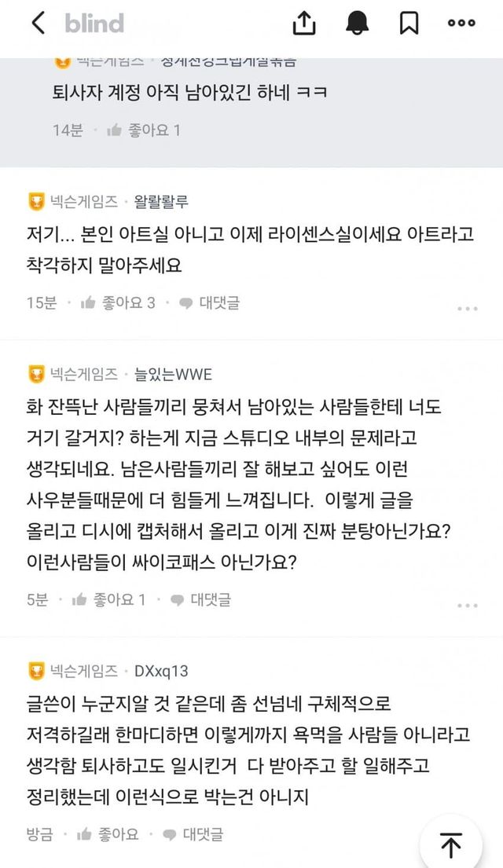Screen dimensions: 503x868
Task: Tap the trophy badge beside DXxq13's company
Action: [x=36, y=671]
